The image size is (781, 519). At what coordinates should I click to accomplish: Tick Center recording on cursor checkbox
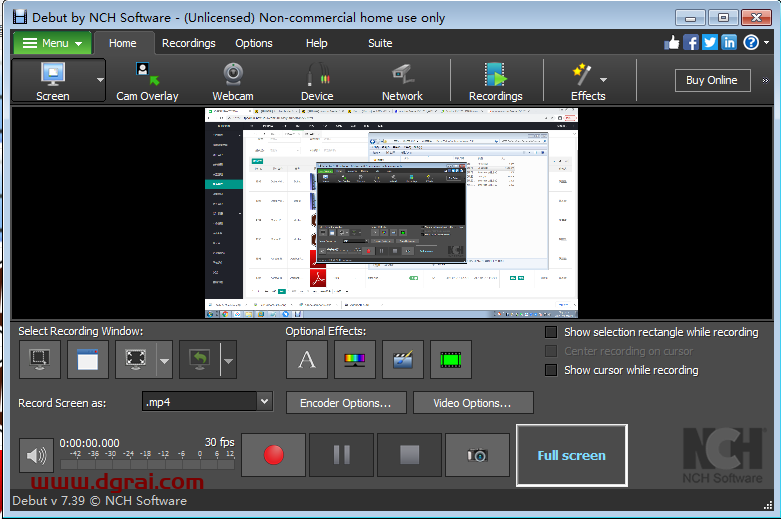pyautogui.click(x=551, y=351)
